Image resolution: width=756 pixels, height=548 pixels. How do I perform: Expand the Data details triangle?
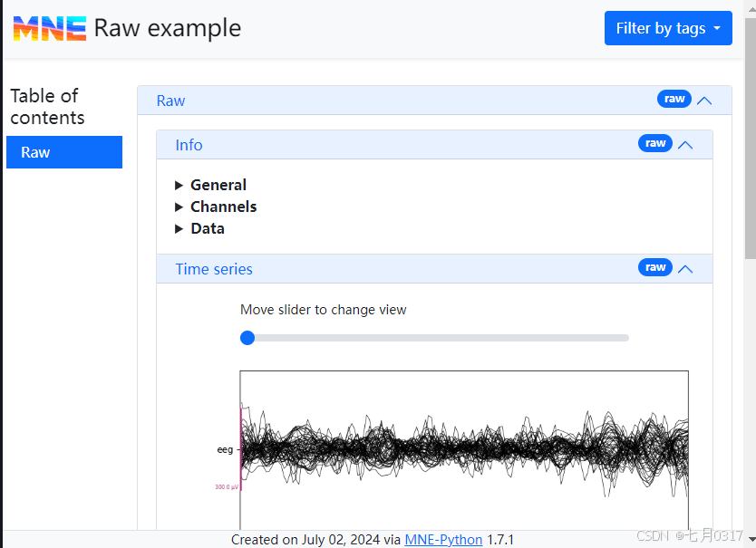click(x=179, y=228)
